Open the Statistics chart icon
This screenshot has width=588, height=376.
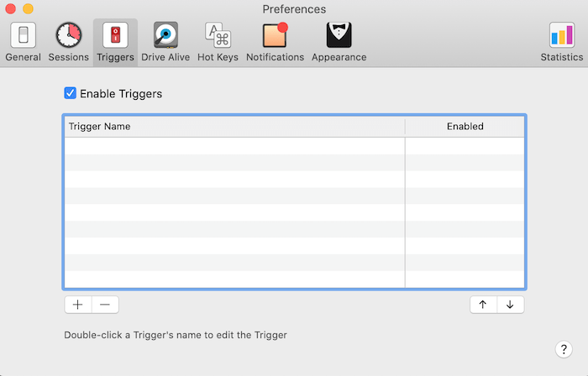[562, 35]
